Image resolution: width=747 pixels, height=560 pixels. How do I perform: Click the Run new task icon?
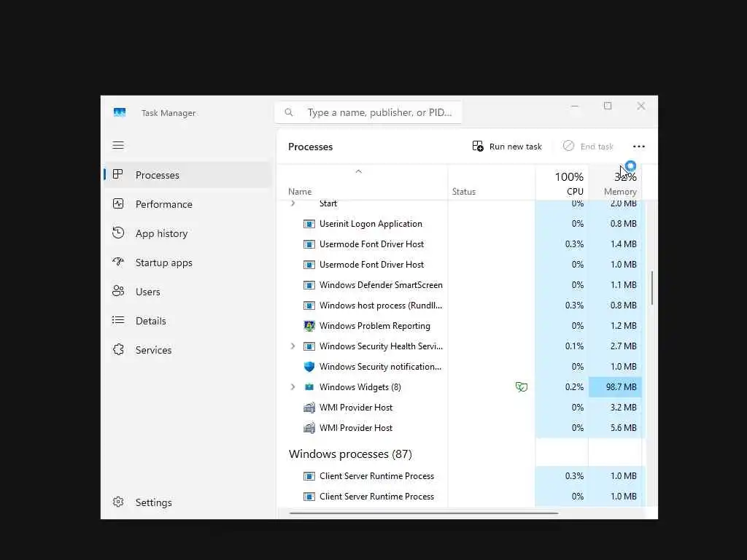(477, 146)
